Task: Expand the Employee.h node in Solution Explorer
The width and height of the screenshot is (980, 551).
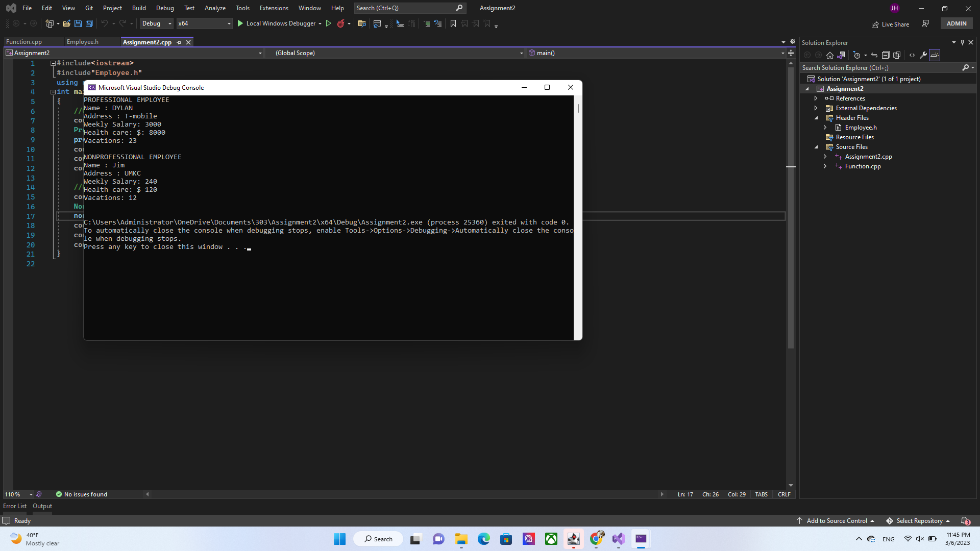Action: (x=825, y=127)
